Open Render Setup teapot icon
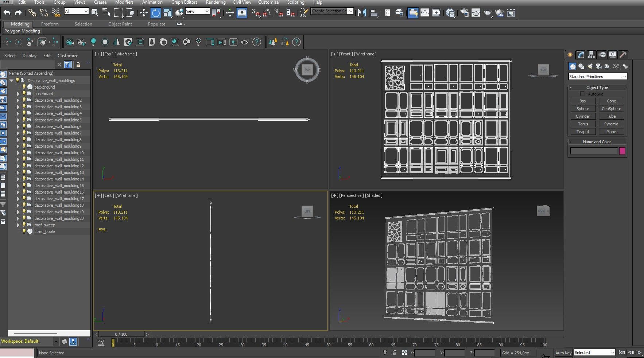The image size is (644, 358). coord(464,13)
